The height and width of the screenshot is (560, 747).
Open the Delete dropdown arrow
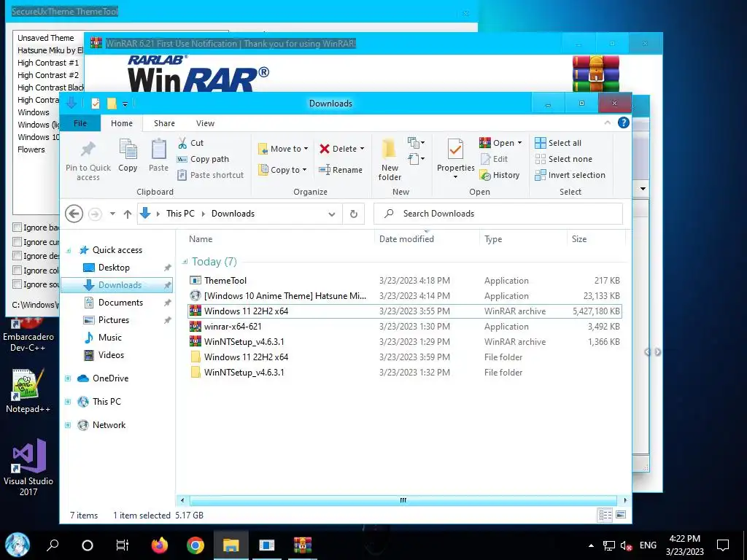(362, 149)
